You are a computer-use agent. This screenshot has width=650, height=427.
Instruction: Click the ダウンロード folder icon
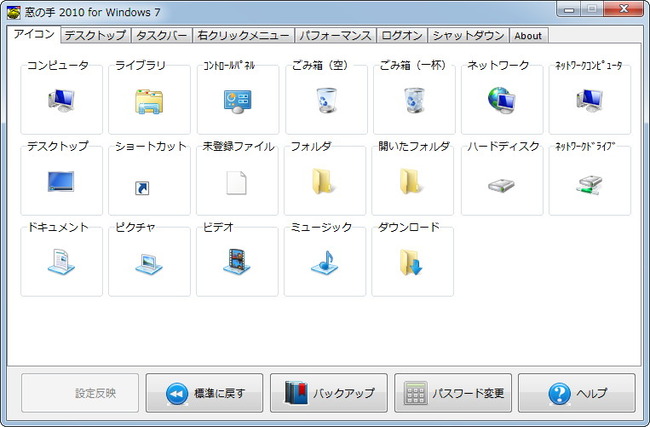[x=413, y=263]
